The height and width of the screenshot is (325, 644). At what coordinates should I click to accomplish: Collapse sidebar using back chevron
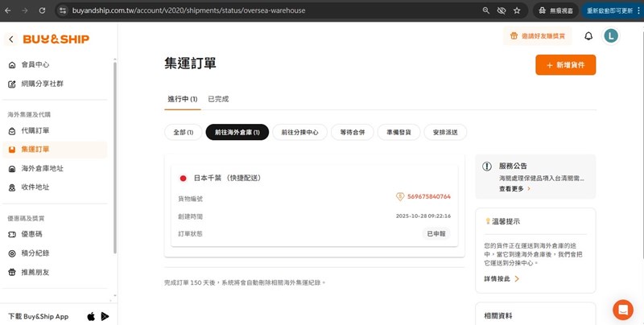(x=11, y=39)
